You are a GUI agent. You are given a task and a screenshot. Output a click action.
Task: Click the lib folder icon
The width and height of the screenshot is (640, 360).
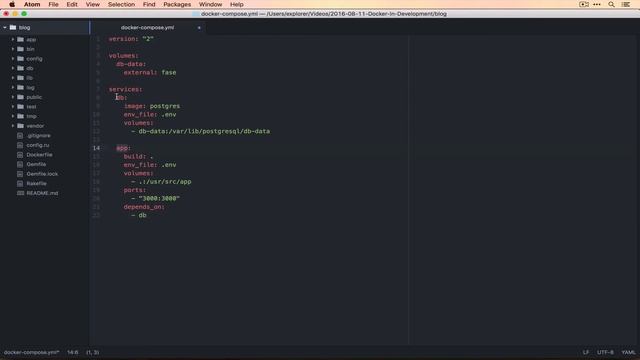[20, 78]
